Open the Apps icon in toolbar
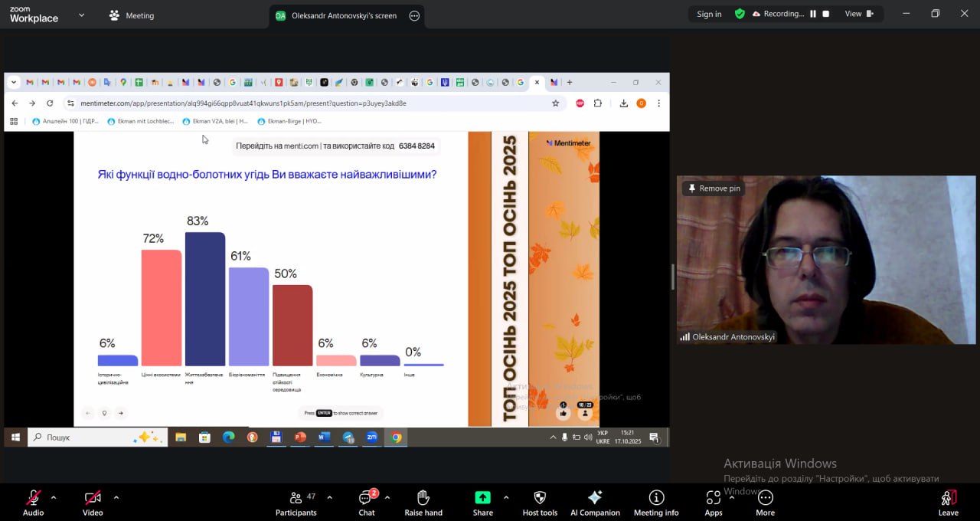This screenshot has height=521, width=980. pyautogui.click(x=713, y=503)
